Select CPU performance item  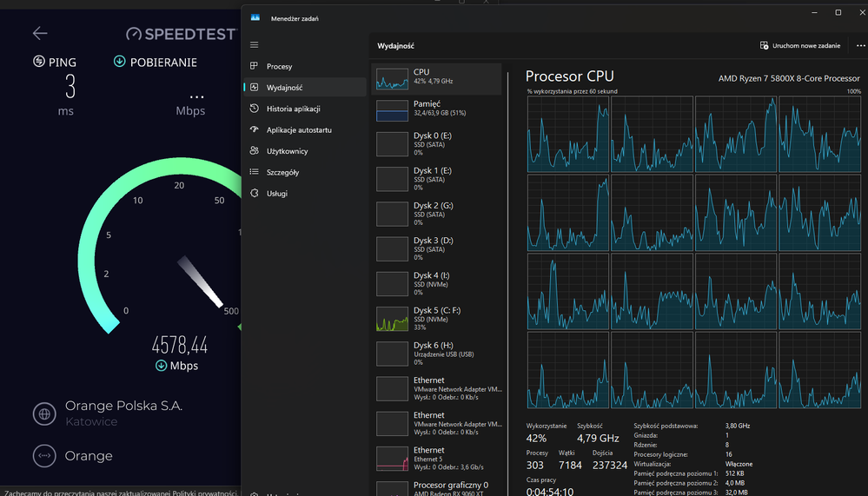[437, 78]
